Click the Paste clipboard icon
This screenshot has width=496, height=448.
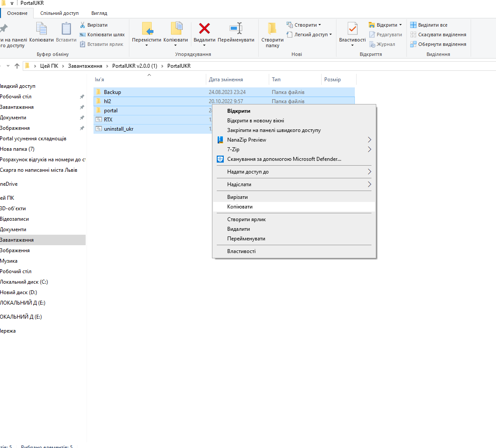[x=66, y=28]
